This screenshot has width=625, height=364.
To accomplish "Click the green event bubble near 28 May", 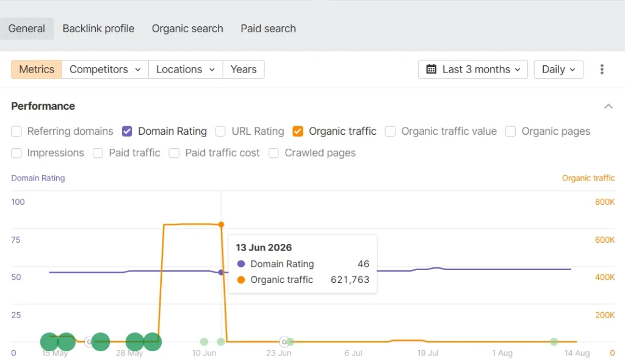I will pyautogui.click(x=135, y=341).
